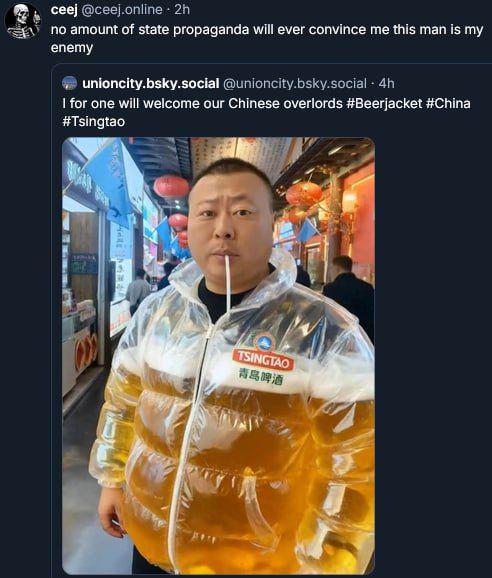Open the beer jacket photo
Image resolution: width=492 pixels, height=578 pixels.
click(x=218, y=356)
